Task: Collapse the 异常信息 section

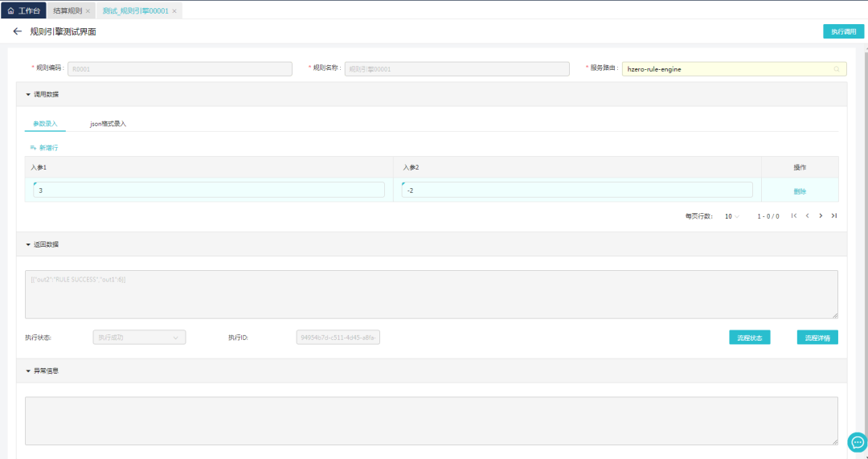Action: point(28,371)
